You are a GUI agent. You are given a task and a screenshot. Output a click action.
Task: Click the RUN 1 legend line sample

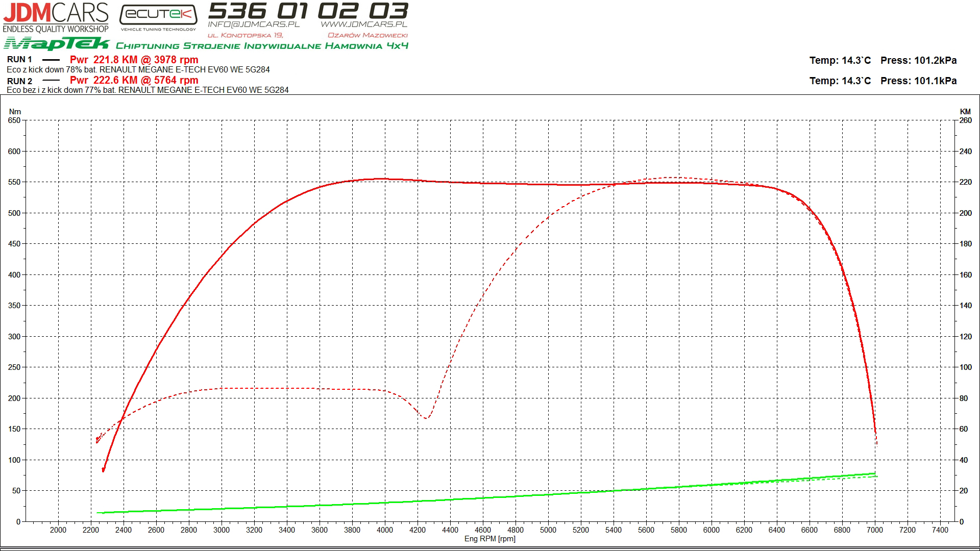click(51, 60)
